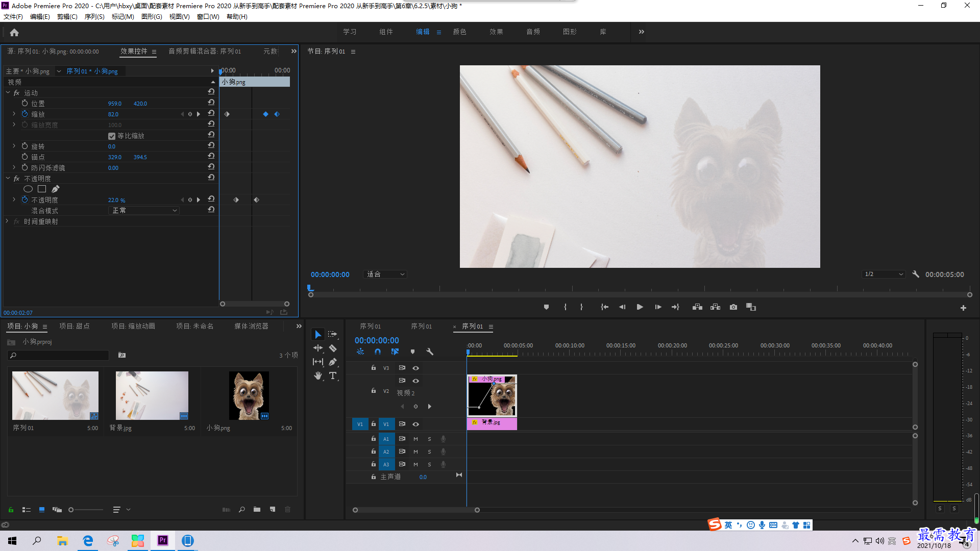Select the Track Select Forward tool
This screenshot has width=980, height=551.
[332, 334]
